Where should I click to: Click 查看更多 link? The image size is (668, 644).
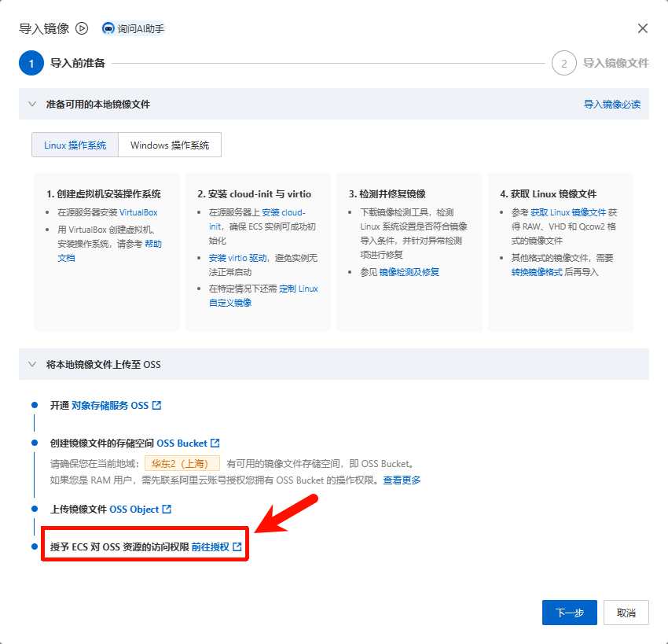pos(402,480)
